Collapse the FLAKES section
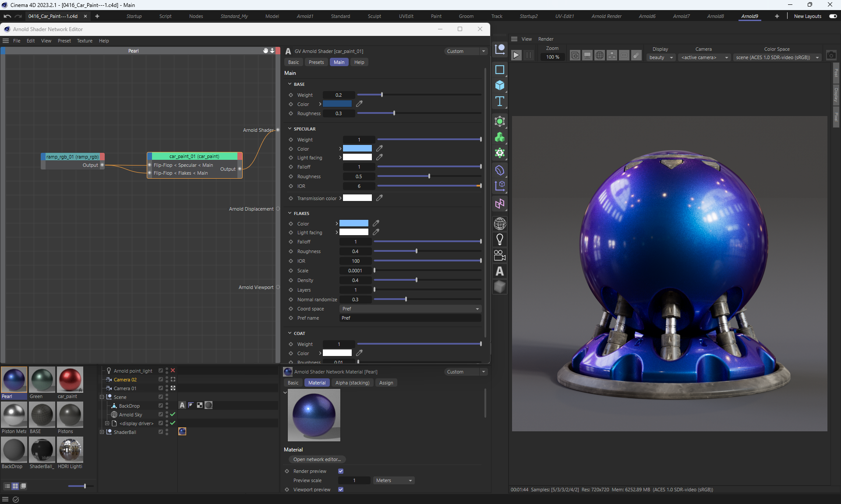Viewport: 841px width, 504px height. pyautogui.click(x=290, y=213)
